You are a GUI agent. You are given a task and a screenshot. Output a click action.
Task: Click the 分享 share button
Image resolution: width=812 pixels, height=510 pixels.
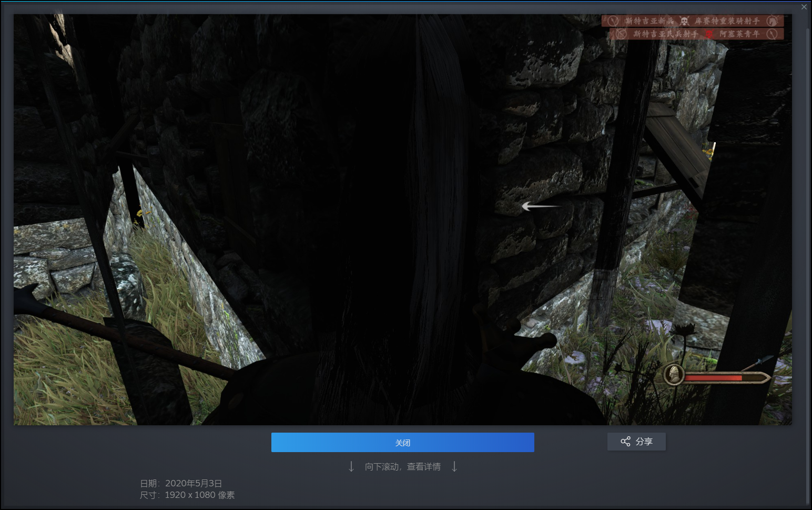tap(636, 442)
